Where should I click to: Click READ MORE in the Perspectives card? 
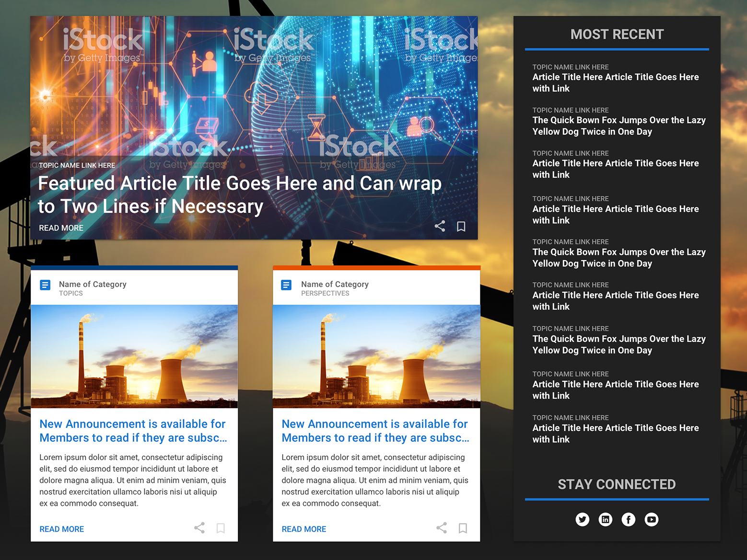pos(304,529)
